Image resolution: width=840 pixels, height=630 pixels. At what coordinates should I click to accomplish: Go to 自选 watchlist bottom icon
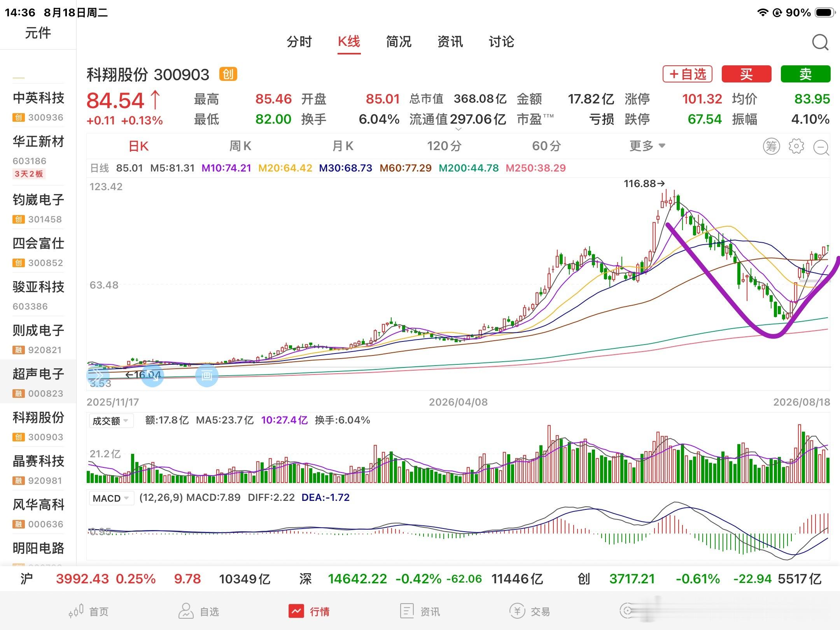coord(198,611)
